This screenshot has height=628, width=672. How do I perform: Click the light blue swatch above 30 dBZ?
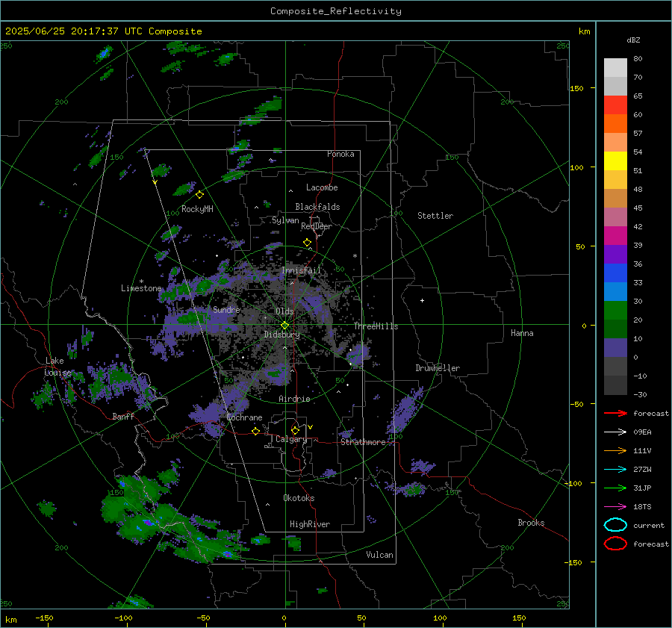[615, 292]
